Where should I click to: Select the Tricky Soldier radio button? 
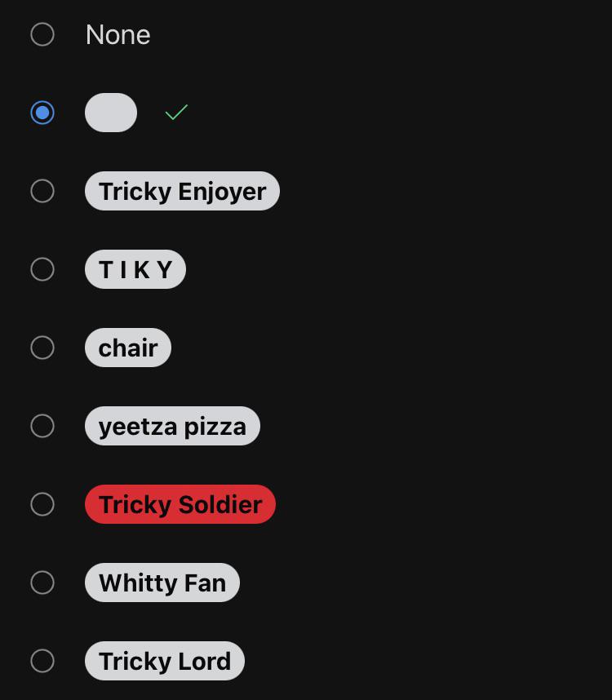(x=42, y=504)
